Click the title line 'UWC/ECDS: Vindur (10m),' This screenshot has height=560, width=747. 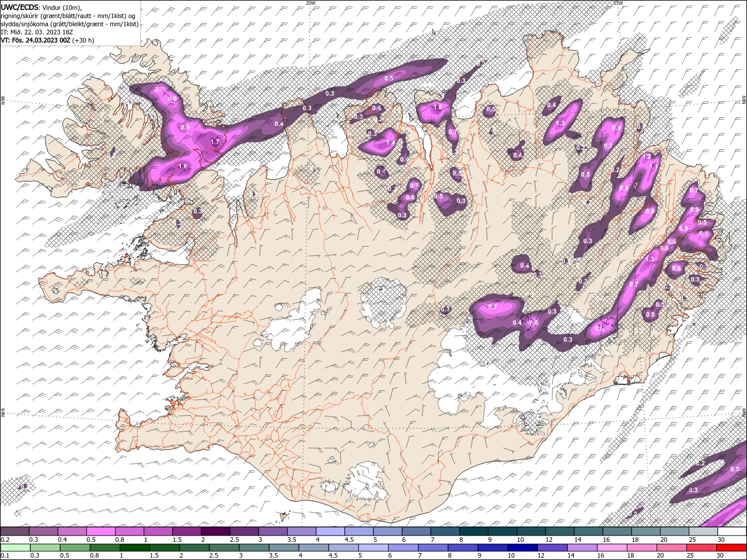coord(41,7)
